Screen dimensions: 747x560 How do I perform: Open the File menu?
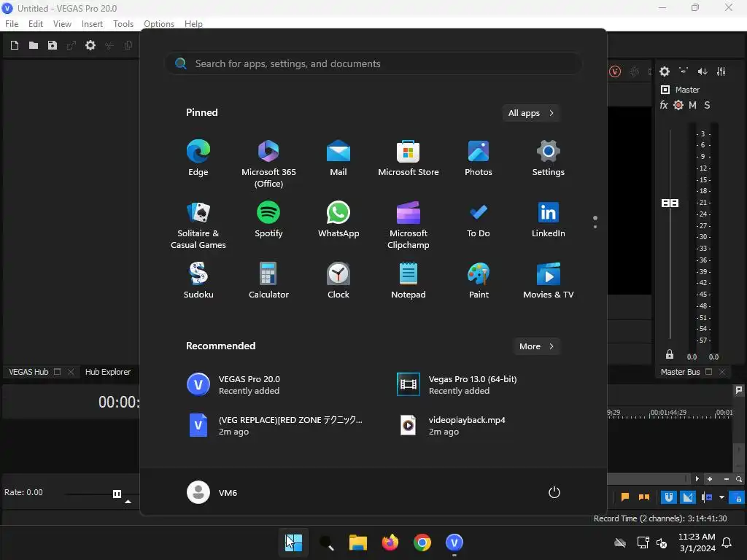(x=12, y=24)
